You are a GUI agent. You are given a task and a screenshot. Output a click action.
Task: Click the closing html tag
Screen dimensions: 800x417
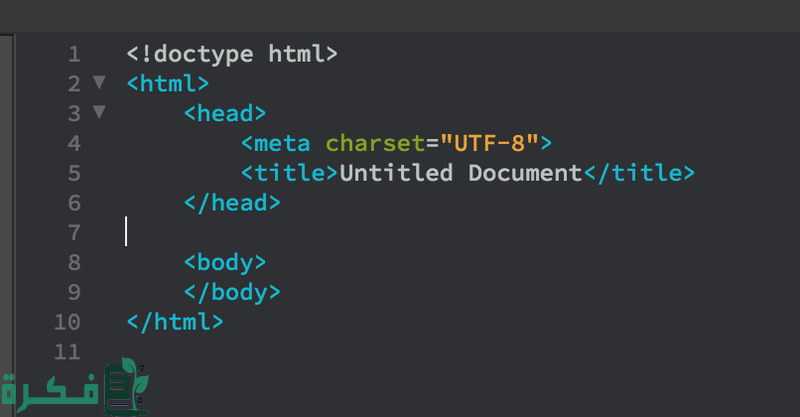[x=175, y=321]
